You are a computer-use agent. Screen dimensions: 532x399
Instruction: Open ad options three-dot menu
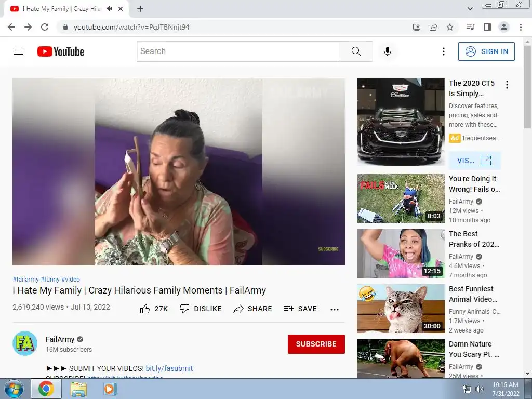507,85
